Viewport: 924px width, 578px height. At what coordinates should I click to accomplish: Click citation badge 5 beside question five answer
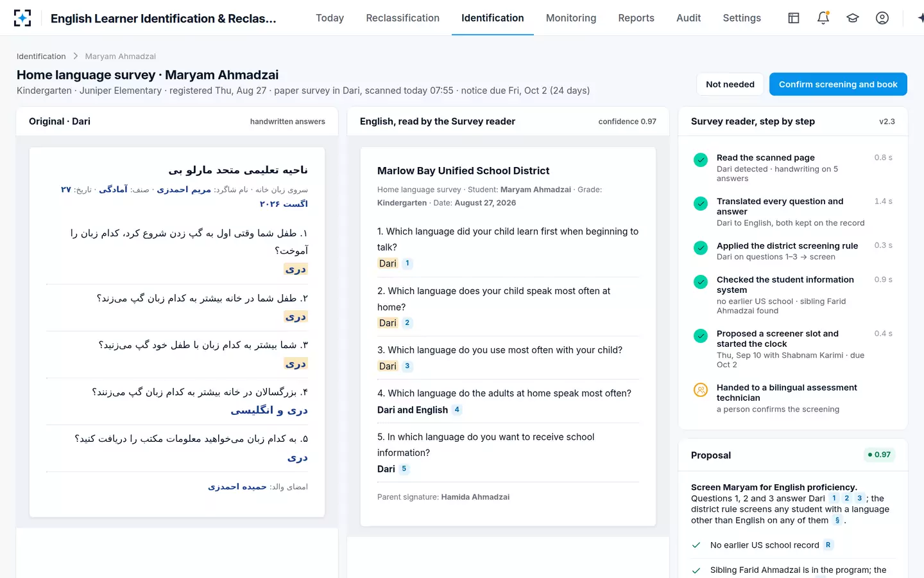tap(404, 469)
